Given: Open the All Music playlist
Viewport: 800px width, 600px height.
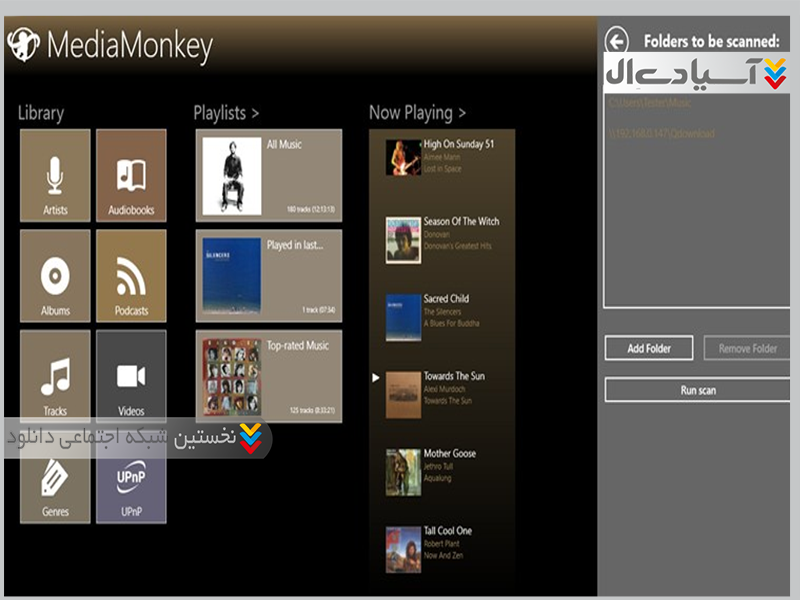Looking at the screenshot, I should [x=269, y=174].
